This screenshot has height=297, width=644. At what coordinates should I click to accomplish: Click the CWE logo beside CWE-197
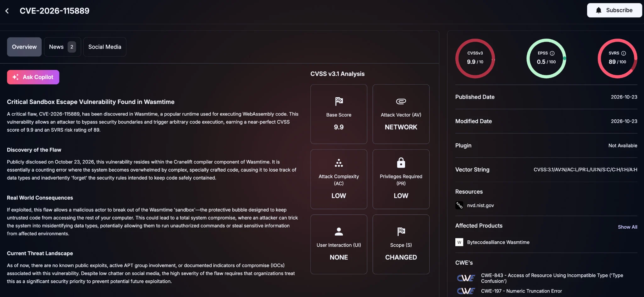(x=466, y=291)
